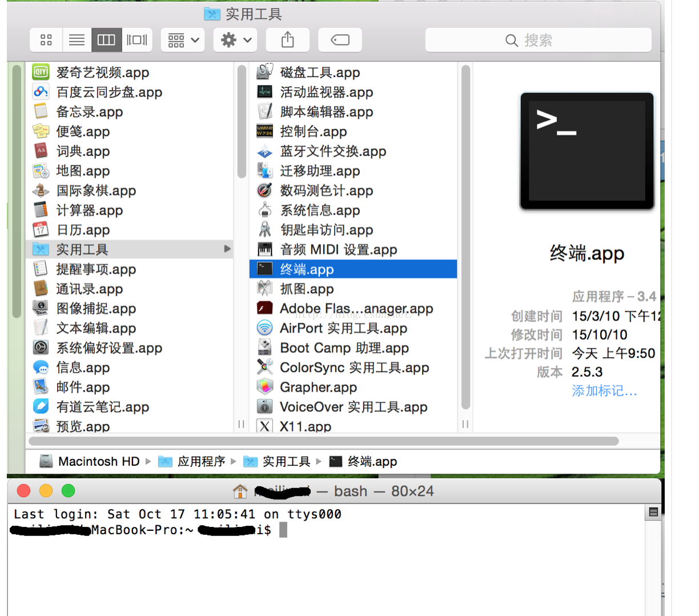Select Boot Camp 助理.app row
The image size is (699, 616).
[353, 347]
